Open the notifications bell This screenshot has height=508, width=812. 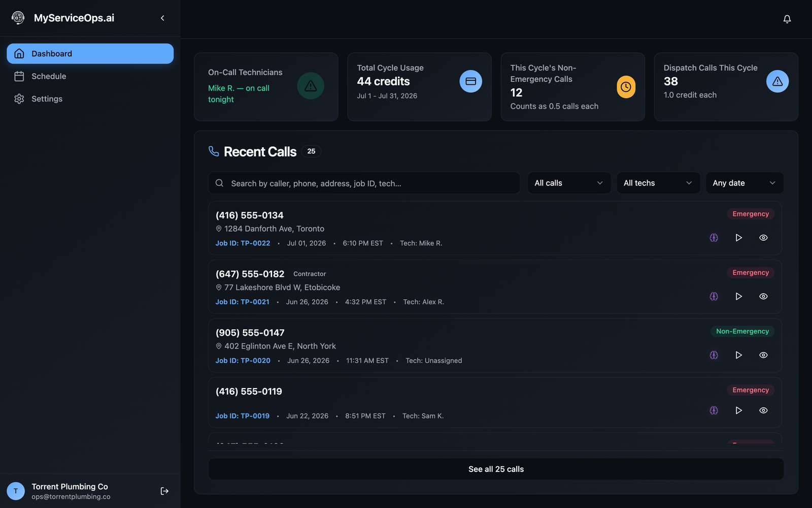pyautogui.click(x=787, y=19)
